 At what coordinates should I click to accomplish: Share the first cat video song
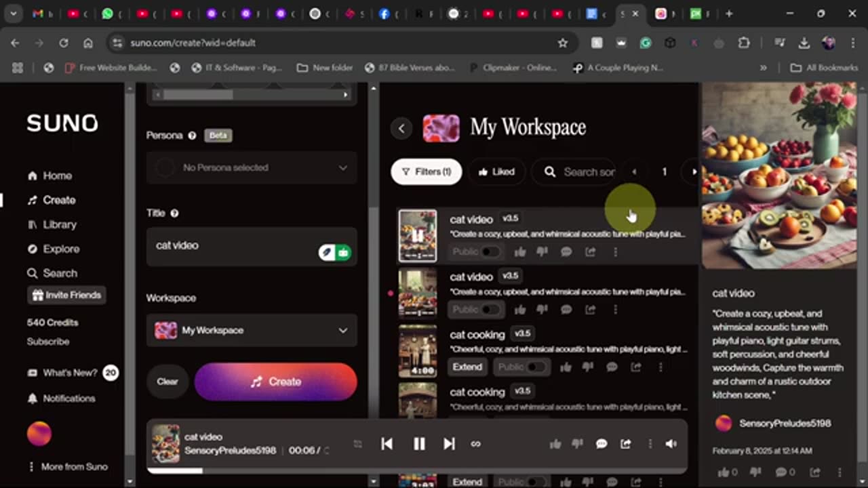591,252
